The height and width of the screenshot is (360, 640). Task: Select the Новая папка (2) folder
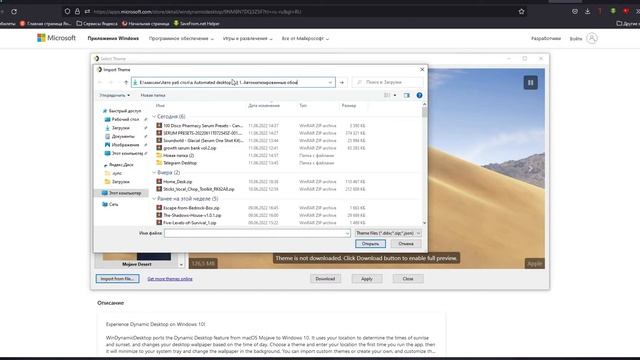tap(175, 156)
